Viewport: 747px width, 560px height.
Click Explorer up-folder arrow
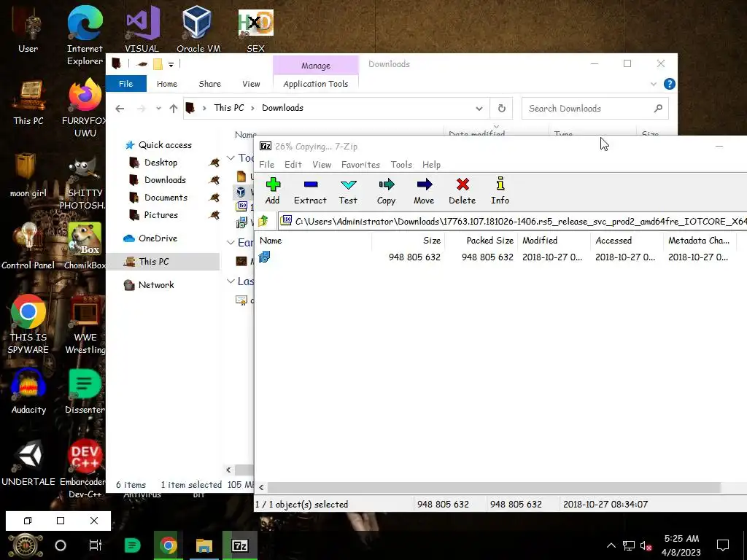(x=174, y=109)
